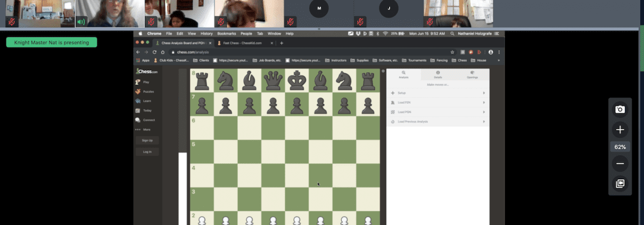
Task: Open the Clients bookmarks folder
Action: [x=201, y=60]
